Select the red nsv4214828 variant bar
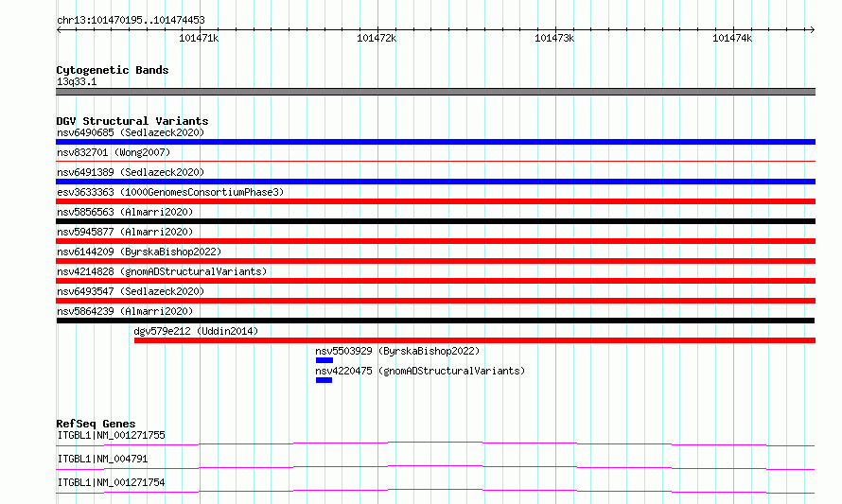Viewport: 842px width, 504px height. (x=435, y=281)
